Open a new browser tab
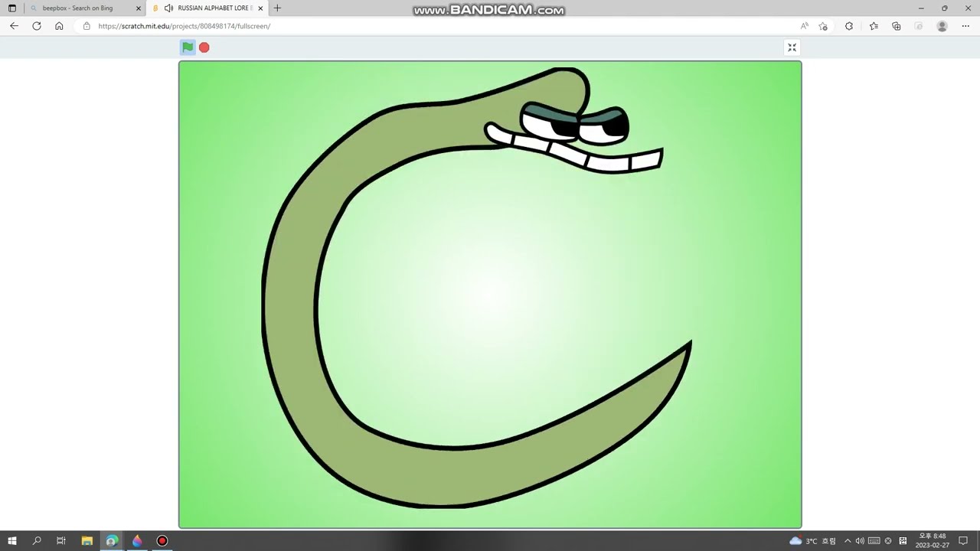The width and height of the screenshot is (980, 551). pos(277,8)
